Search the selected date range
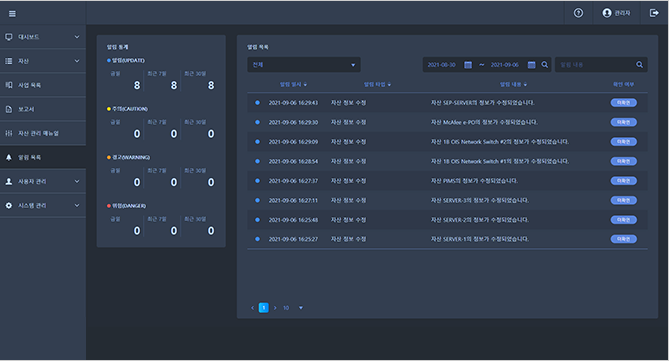 click(545, 65)
